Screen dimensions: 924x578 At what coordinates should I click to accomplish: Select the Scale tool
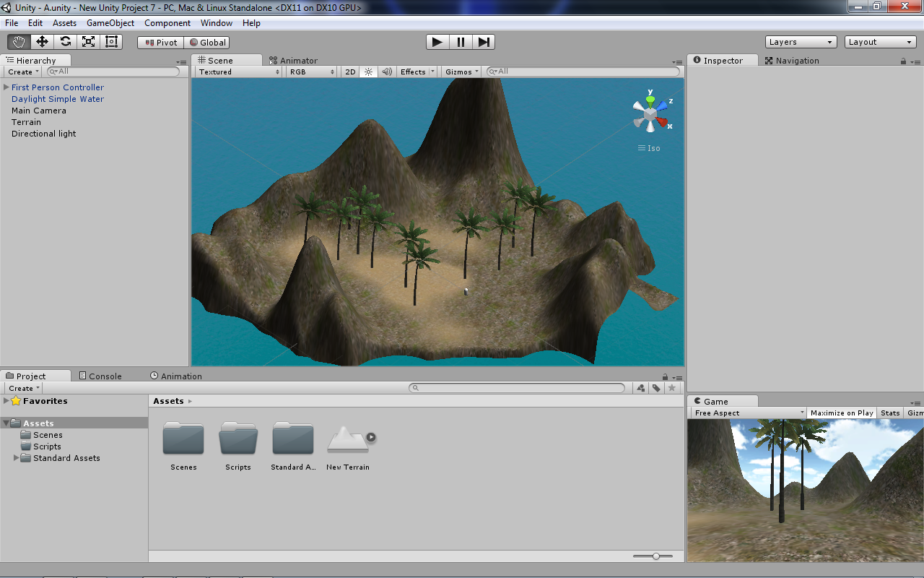pos(88,41)
